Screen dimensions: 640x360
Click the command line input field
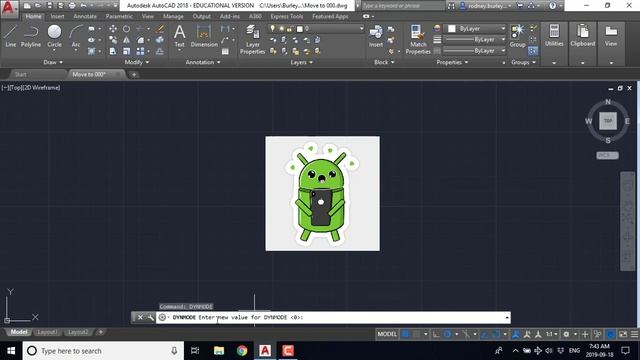point(333,317)
